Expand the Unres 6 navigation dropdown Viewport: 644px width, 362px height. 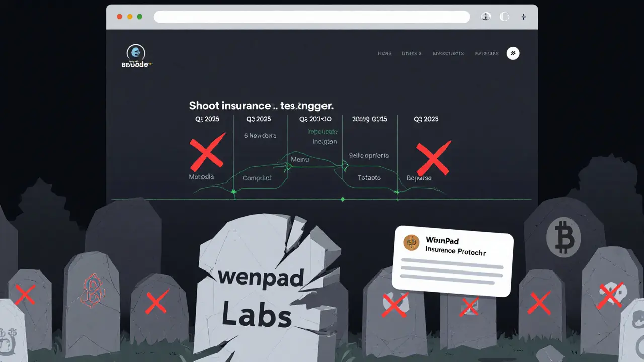[x=412, y=53]
